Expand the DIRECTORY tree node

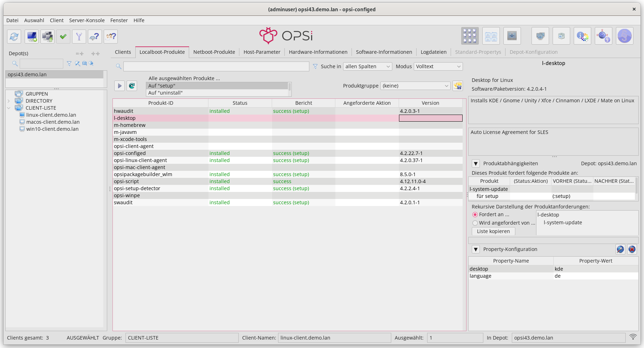9,101
